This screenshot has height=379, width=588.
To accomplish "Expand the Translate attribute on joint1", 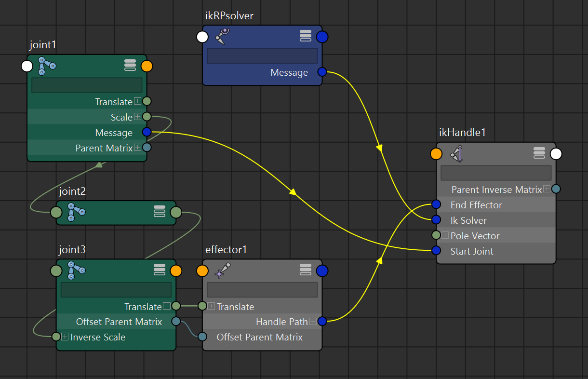I will pos(137,101).
